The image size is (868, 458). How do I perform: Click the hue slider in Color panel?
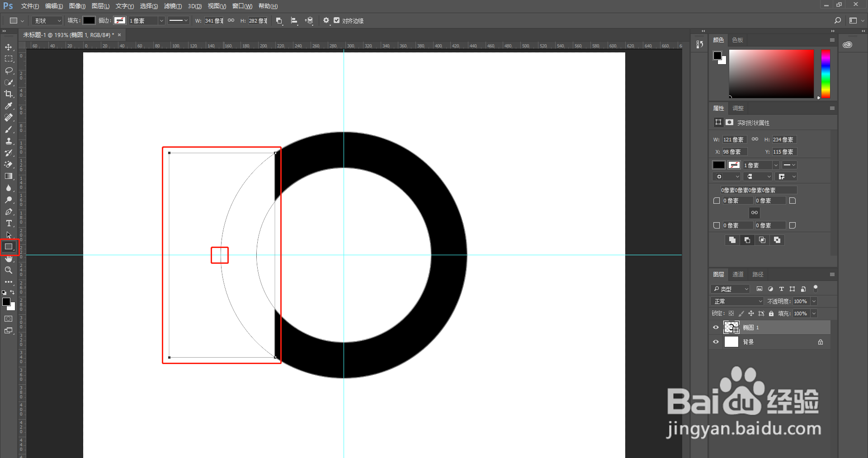[x=826, y=74]
